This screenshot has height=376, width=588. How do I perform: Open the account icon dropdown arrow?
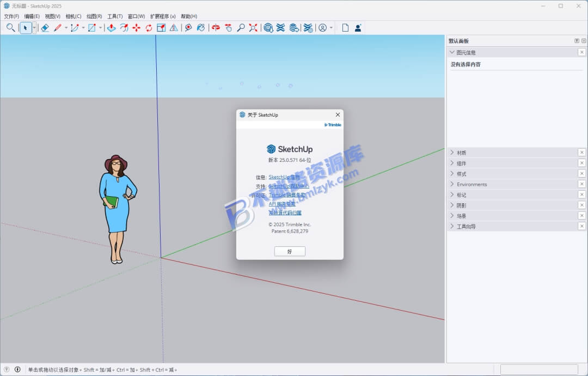(x=331, y=28)
